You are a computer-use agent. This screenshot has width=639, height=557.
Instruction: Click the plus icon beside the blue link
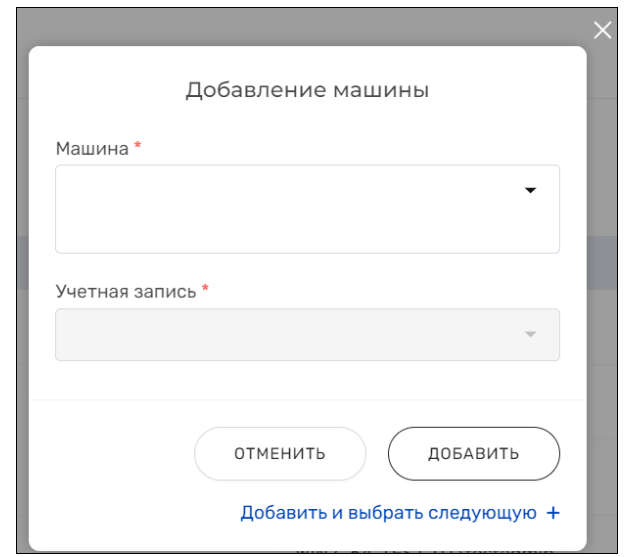click(x=552, y=513)
